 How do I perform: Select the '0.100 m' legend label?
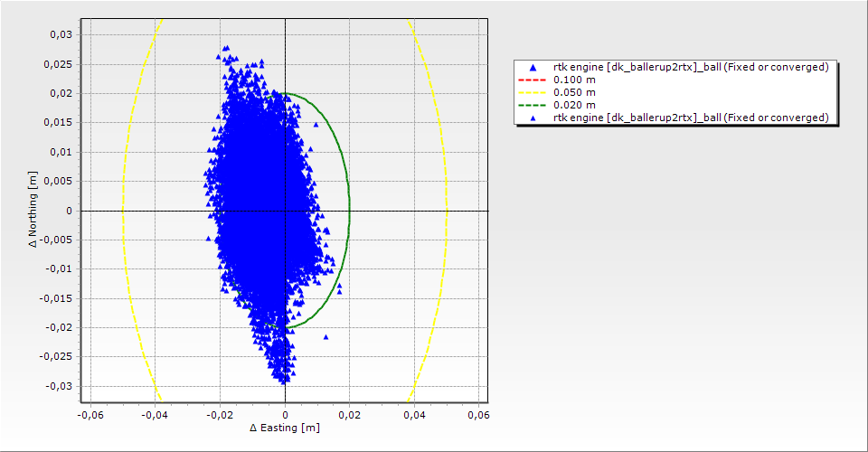(x=575, y=80)
